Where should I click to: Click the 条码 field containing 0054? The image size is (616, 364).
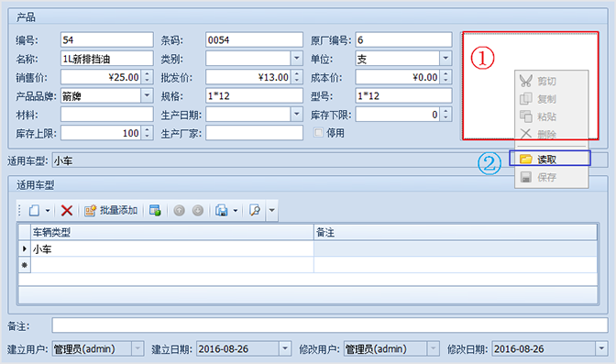coord(254,39)
